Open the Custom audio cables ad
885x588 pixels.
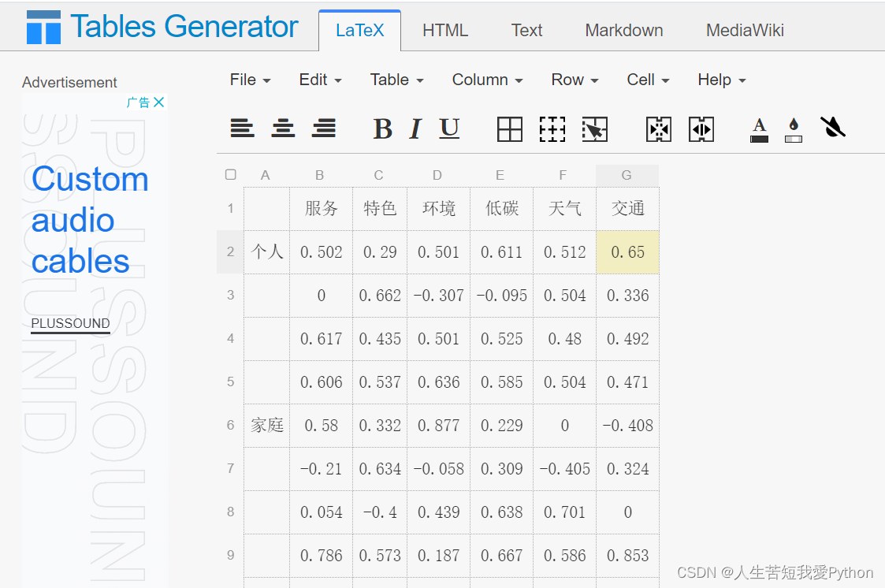pos(90,220)
